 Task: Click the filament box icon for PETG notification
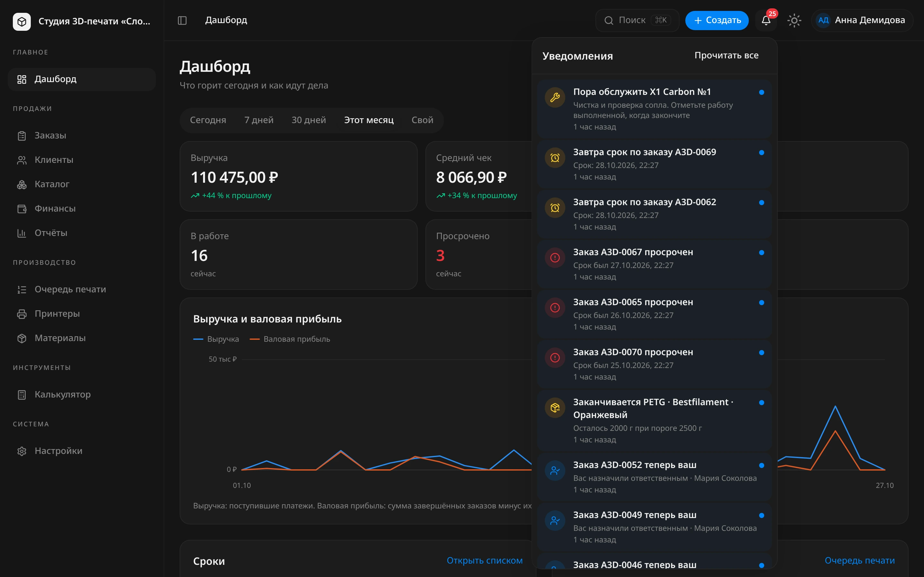pyautogui.click(x=555, y=407)
